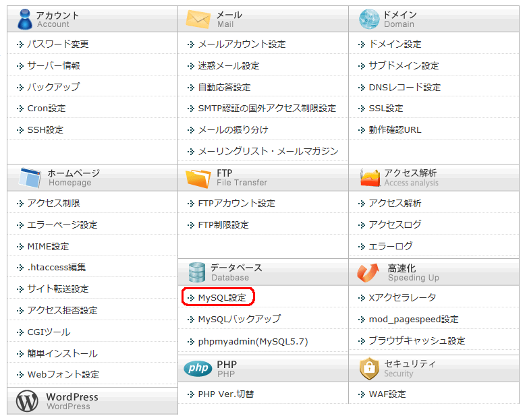Viewport: 527px width, 420px height.
Task: Open Xアクセラレータ link
Action: 402,297
